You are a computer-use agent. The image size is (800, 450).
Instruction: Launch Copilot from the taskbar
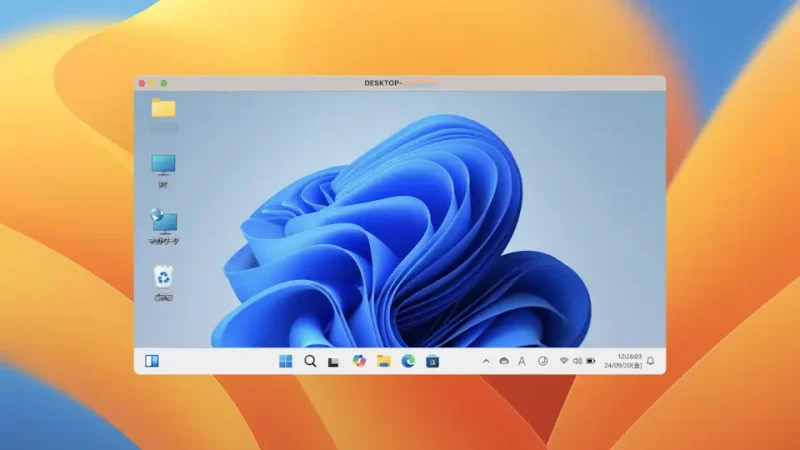[x=359, y=361]
